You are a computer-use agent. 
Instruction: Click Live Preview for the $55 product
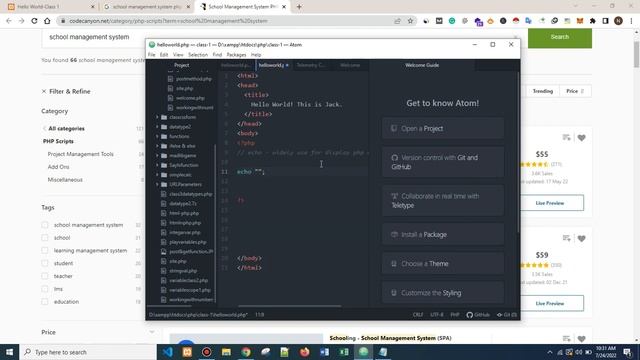pos(550,203)
